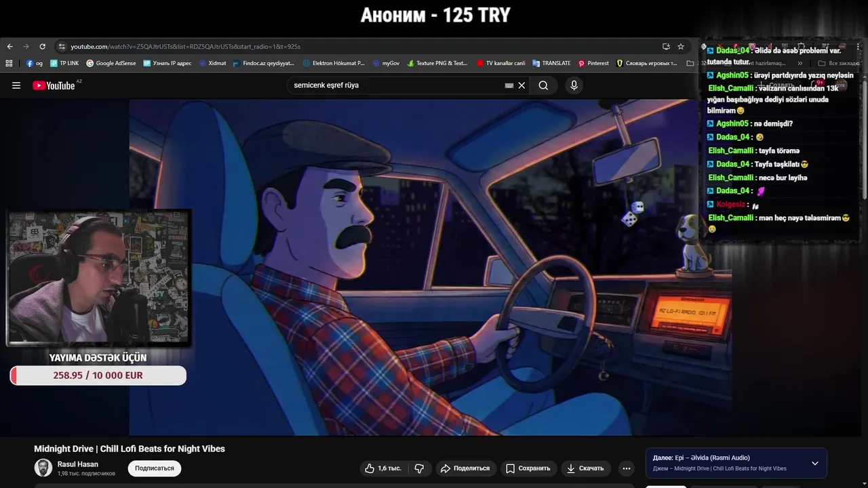Open Texture PNG & Text bookmark

click(437, 63)
